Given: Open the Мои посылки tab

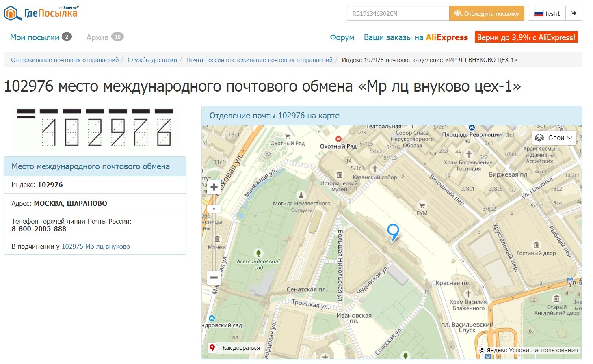Looking at the screenshot, I should point(35,37).
